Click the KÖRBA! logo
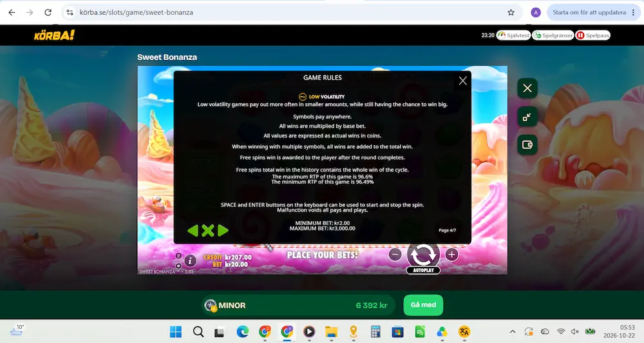Screen dimensions: 644x343 (54, 35)
